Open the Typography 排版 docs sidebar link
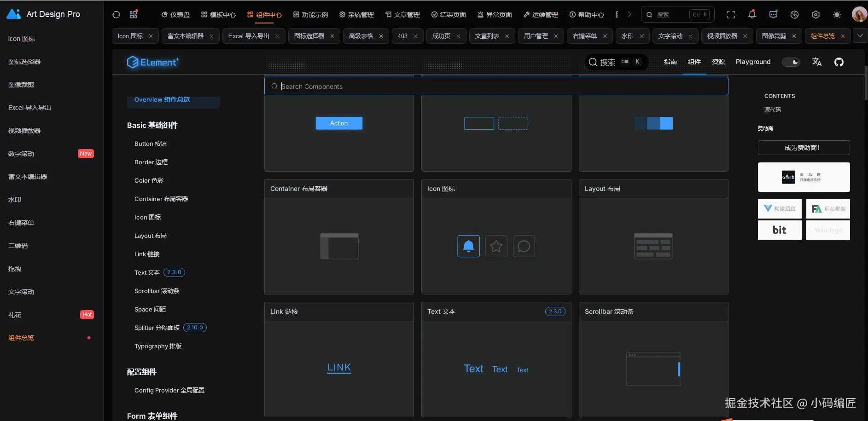 click(158, 346)
